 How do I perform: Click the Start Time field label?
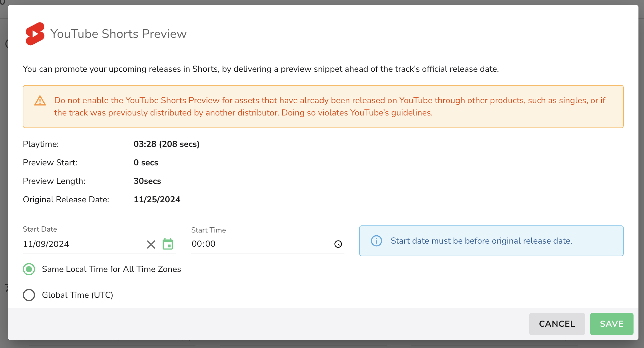pyautogui.click(x=208, y=230)
